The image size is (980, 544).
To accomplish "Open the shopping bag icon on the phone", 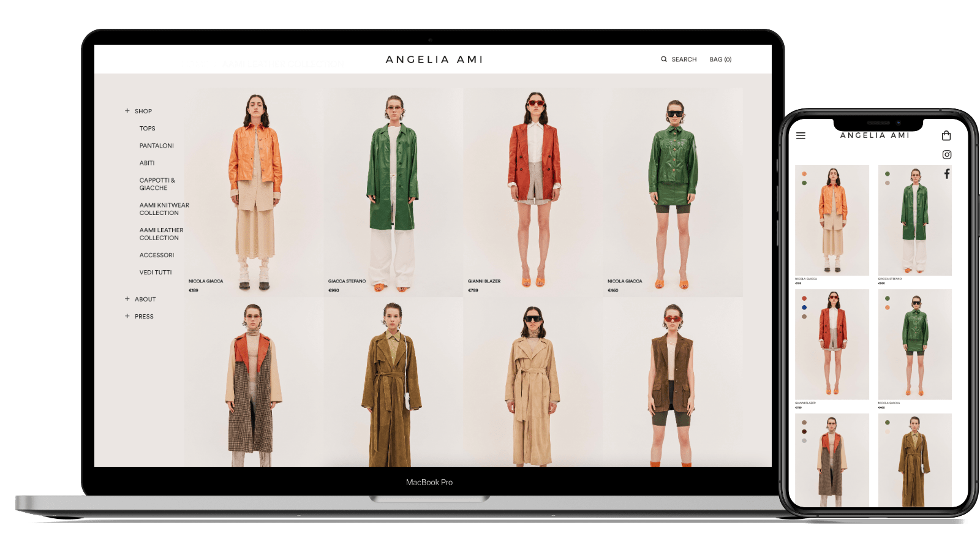I will point(946,136).
